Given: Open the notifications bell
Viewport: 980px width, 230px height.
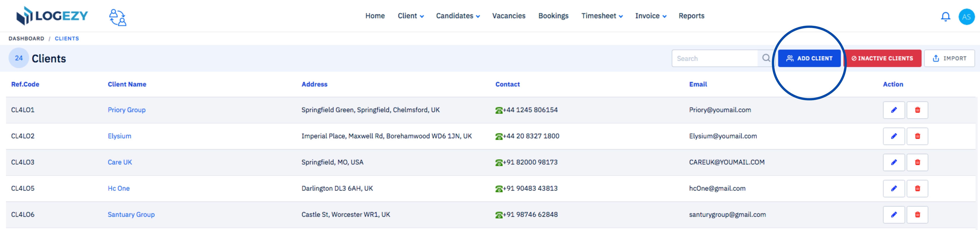Looking at the screenshot, I should point(945,17).
